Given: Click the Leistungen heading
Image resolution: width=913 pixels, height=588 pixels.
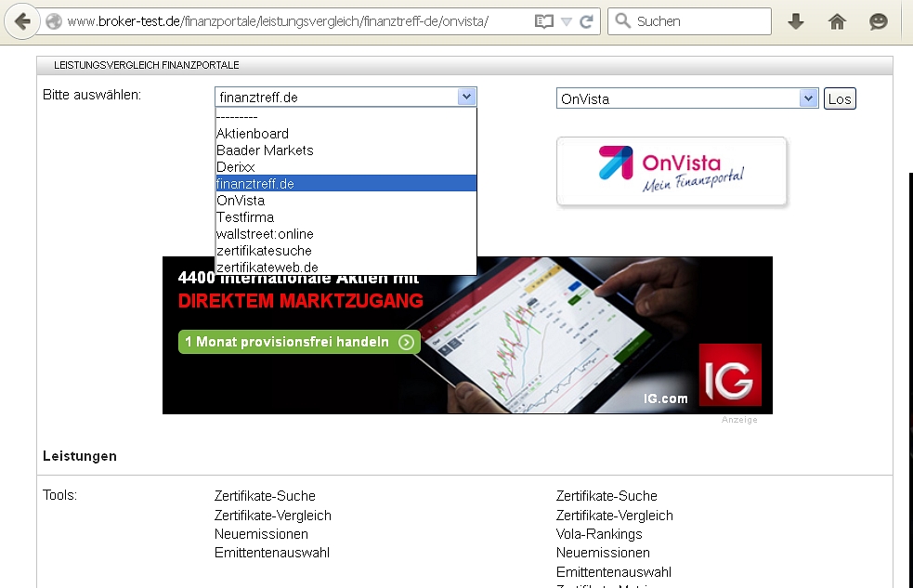Looking at the screenshot, I should pos(80,456).
